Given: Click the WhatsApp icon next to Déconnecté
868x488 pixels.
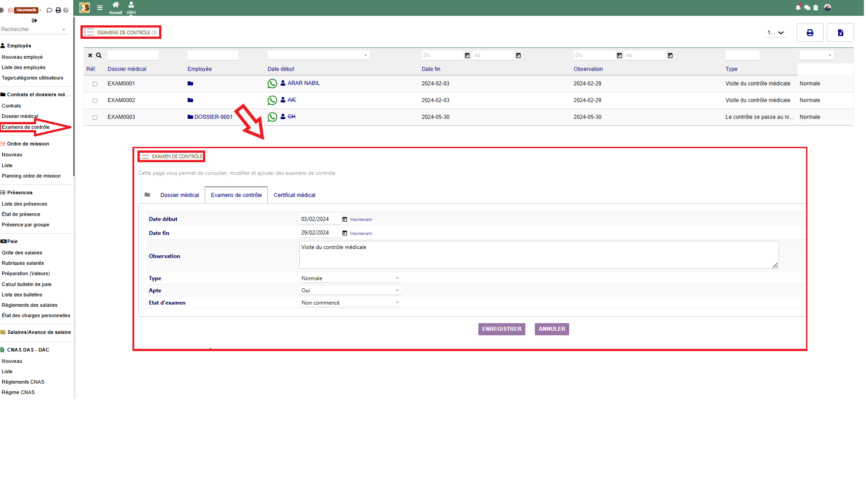Looking at the screenshot, I should pyautogui.click(x=10, y=10).
